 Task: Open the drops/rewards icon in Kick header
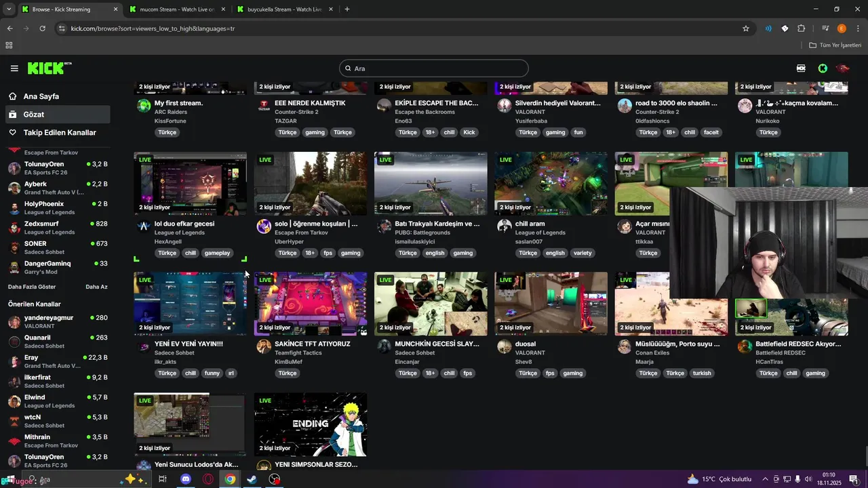[801, 68]
